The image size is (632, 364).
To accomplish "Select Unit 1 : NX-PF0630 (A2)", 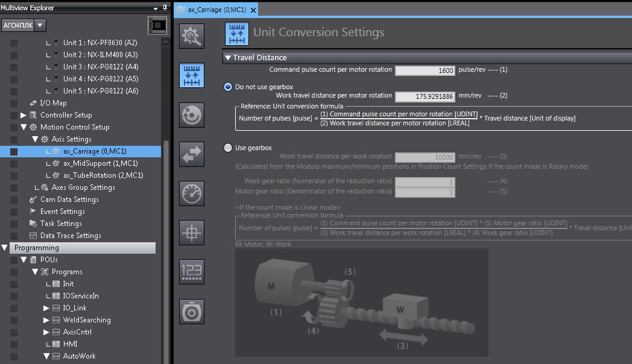I will tap(100, 43).
